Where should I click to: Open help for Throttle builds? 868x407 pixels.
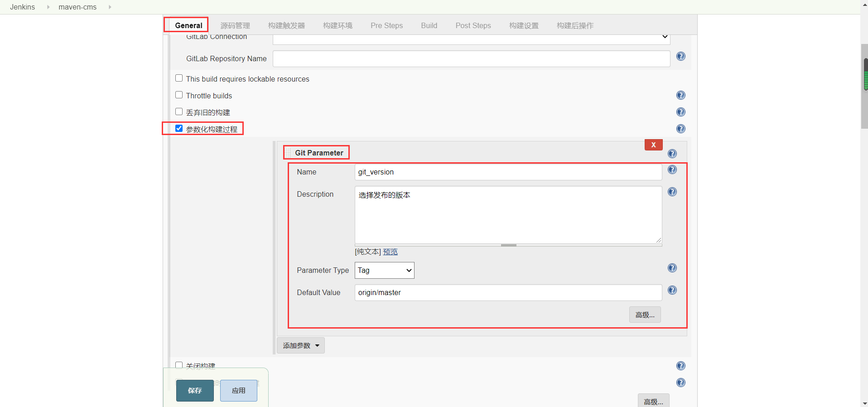click(680, 95)
